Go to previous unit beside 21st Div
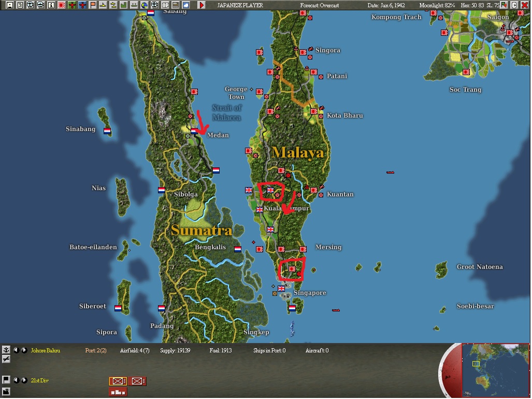The height and width of the screenshot is (399, 532). [x=16, y=380]
